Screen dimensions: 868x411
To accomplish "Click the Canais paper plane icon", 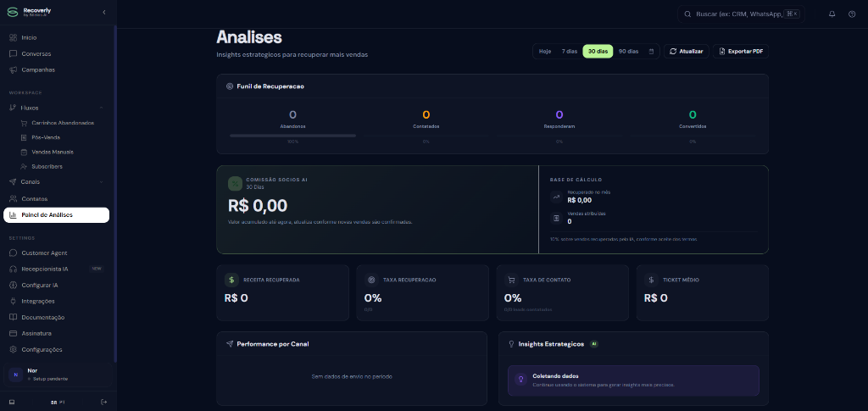I will [x=14, y=182].
